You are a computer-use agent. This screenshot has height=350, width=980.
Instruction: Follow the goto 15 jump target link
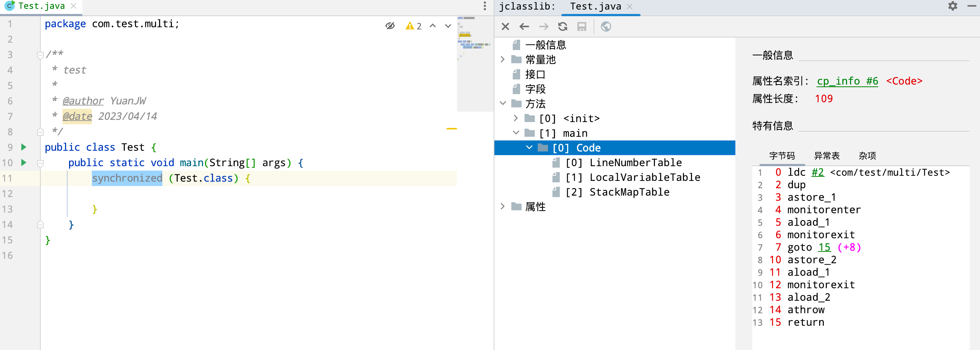(824, 247)
